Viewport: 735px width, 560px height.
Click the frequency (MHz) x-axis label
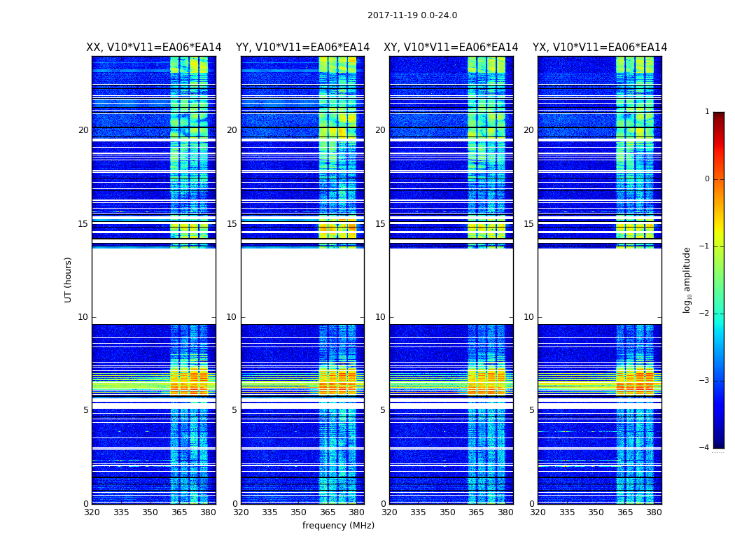pos(338,526)
